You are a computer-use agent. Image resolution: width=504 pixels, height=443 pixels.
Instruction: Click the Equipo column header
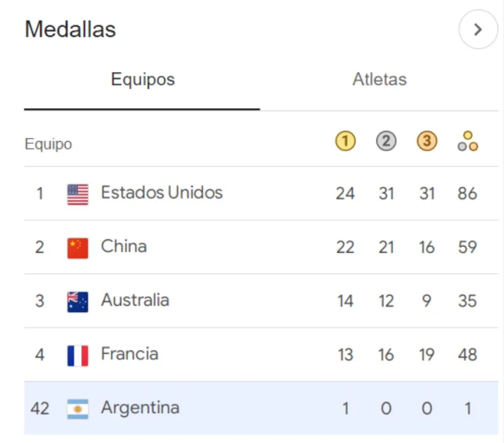pyautogui.click(x=48, y=144)
